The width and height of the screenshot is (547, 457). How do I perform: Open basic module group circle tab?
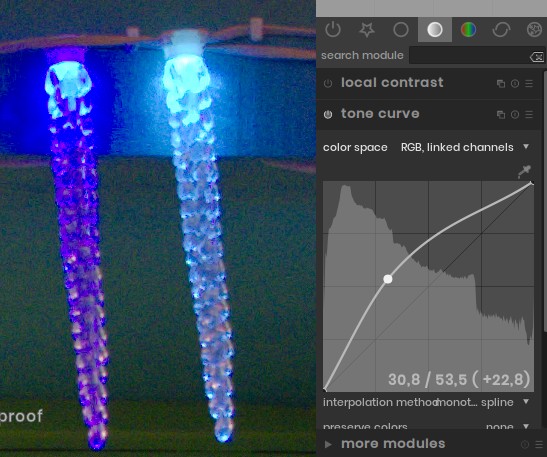pos(400,30)
